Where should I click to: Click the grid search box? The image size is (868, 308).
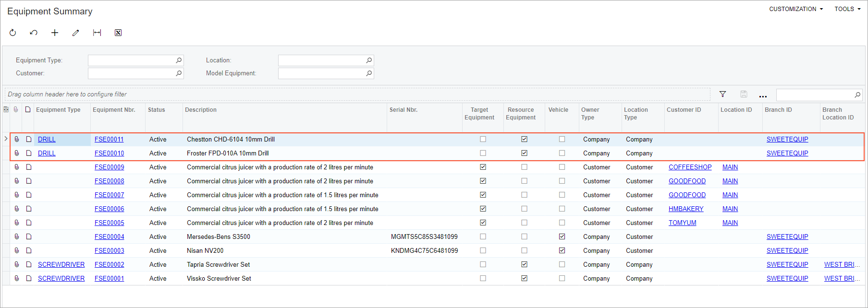pos(815,95)
